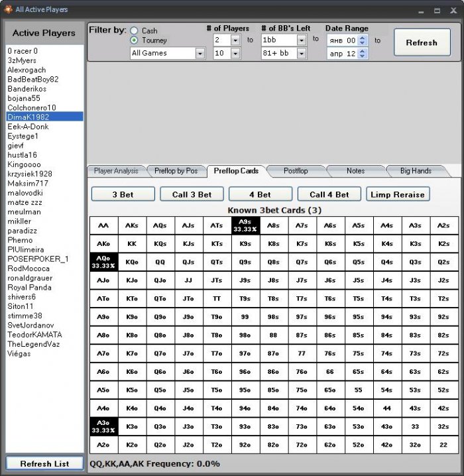Select player meulman
This screenshot has height=476, width=464.
tap(44, 211)
